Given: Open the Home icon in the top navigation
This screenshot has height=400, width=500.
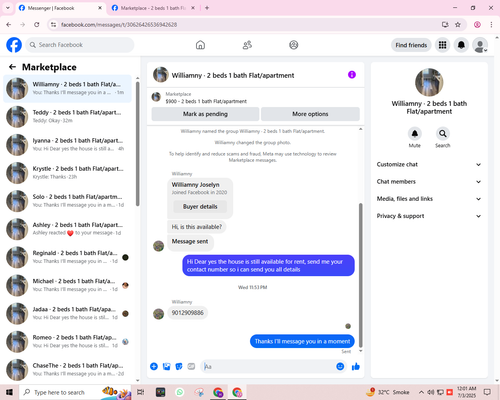Looking at the screenshot, I should pyautogui.click(x=200, y=45).
